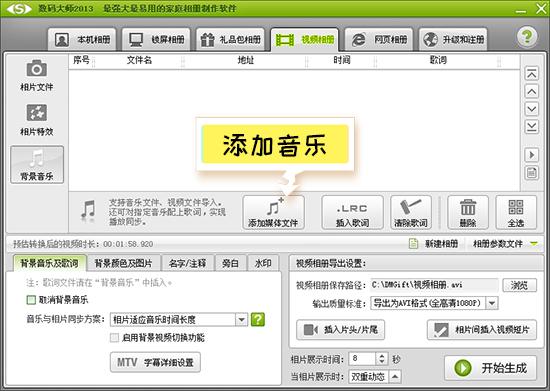Click the 浏览 browse button
Viewport: 550px width, 391px height.
click(519, 285)
